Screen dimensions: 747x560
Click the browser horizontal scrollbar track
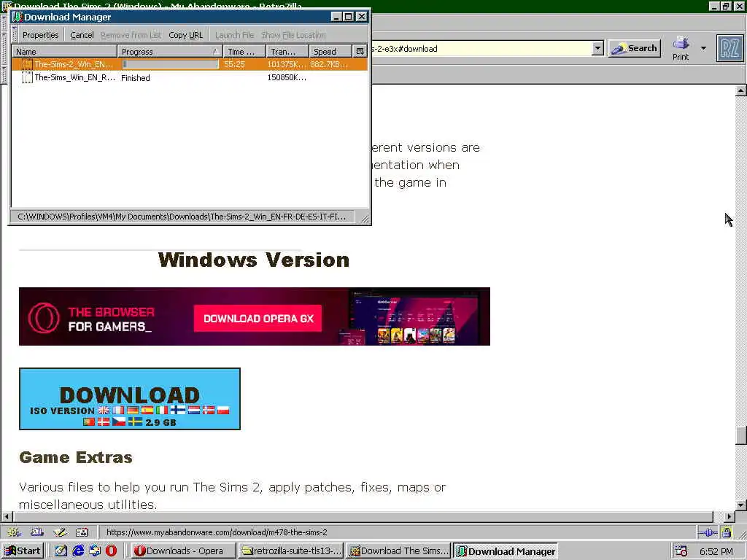pyautogui.click(x=363, y=516)
